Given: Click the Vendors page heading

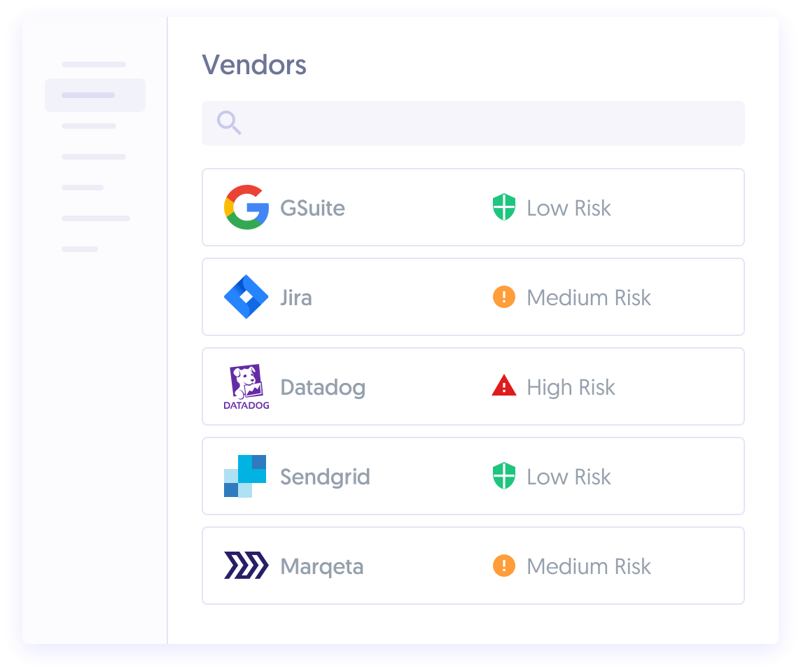Looking at the screenshot, I should click(254, 65).
